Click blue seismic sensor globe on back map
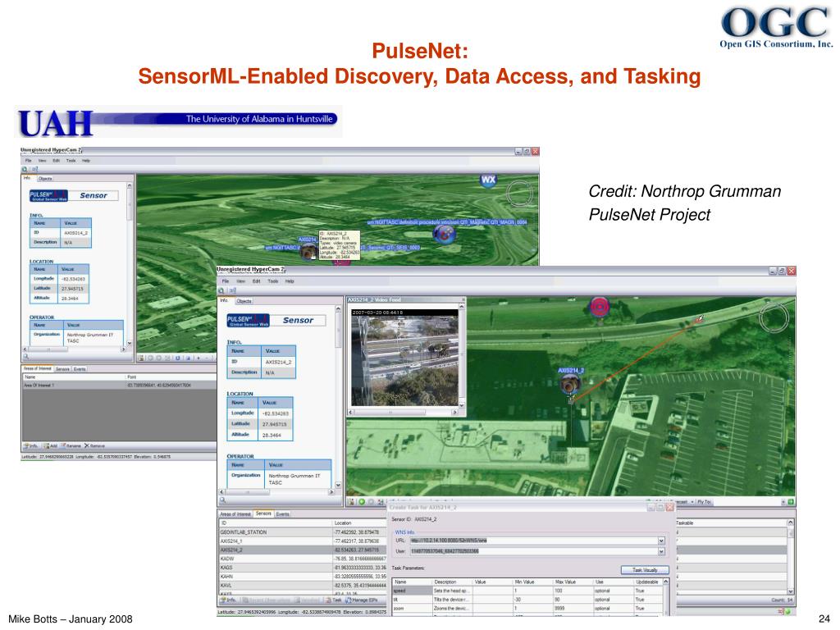 click(444, 234)
